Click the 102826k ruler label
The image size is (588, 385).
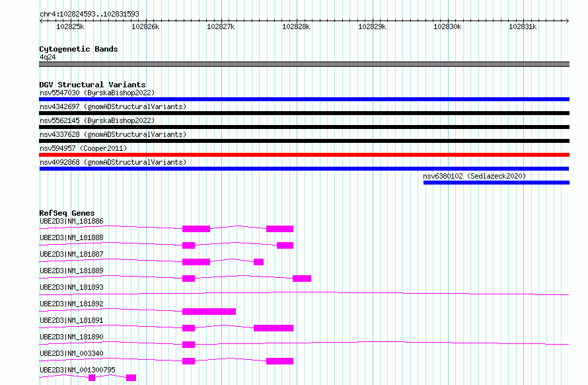tap(145, 26)
